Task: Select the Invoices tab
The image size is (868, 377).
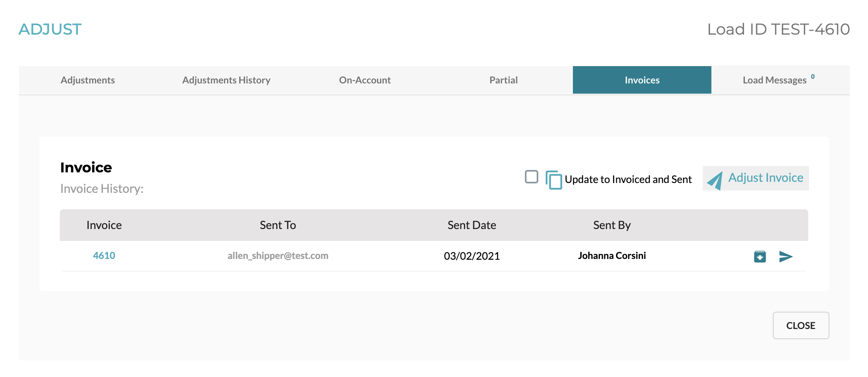Action: click(x=642, y=80)
